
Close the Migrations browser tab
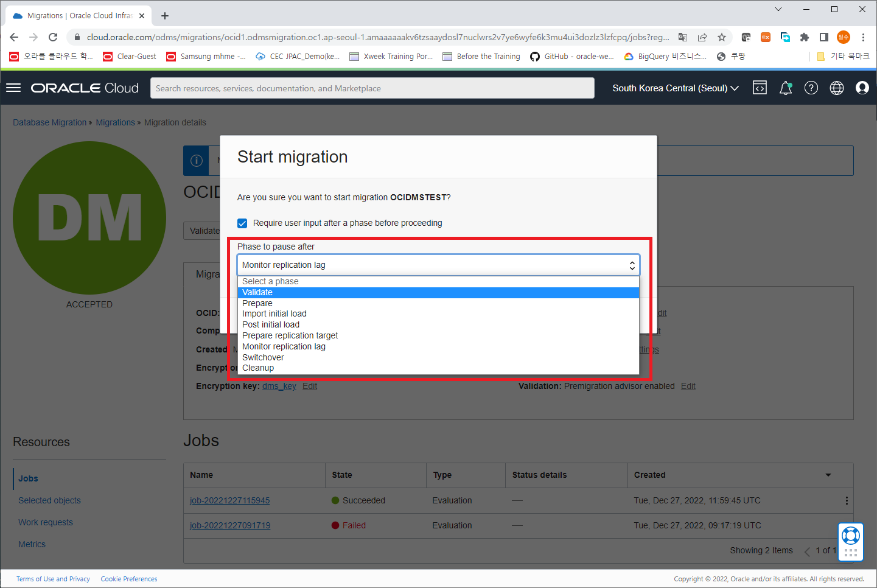[142, 16]
